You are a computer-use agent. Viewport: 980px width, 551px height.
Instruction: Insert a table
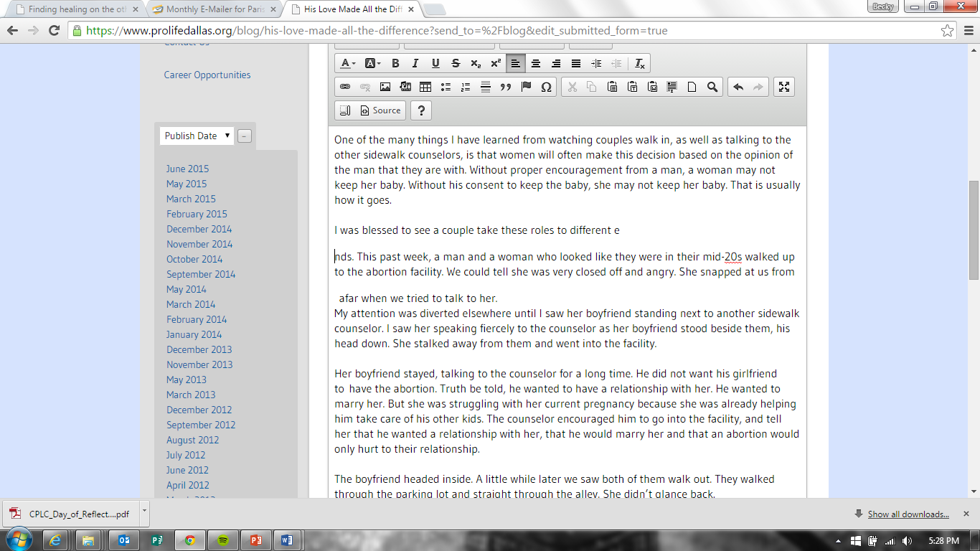click(x=425, y=87)
